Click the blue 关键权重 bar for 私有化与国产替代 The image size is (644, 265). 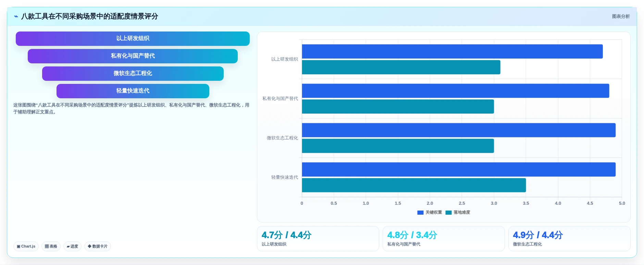pos(456,91)
